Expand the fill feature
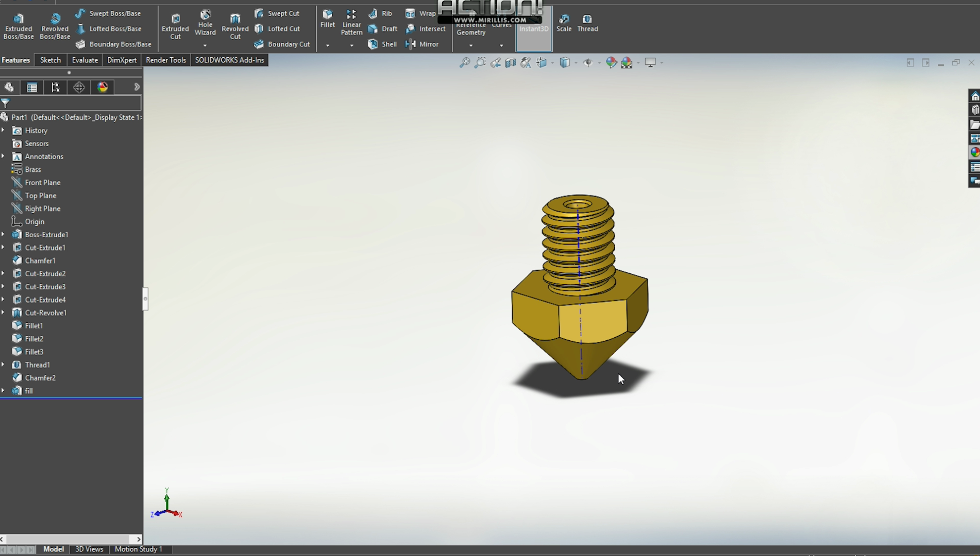 point(3,391)
